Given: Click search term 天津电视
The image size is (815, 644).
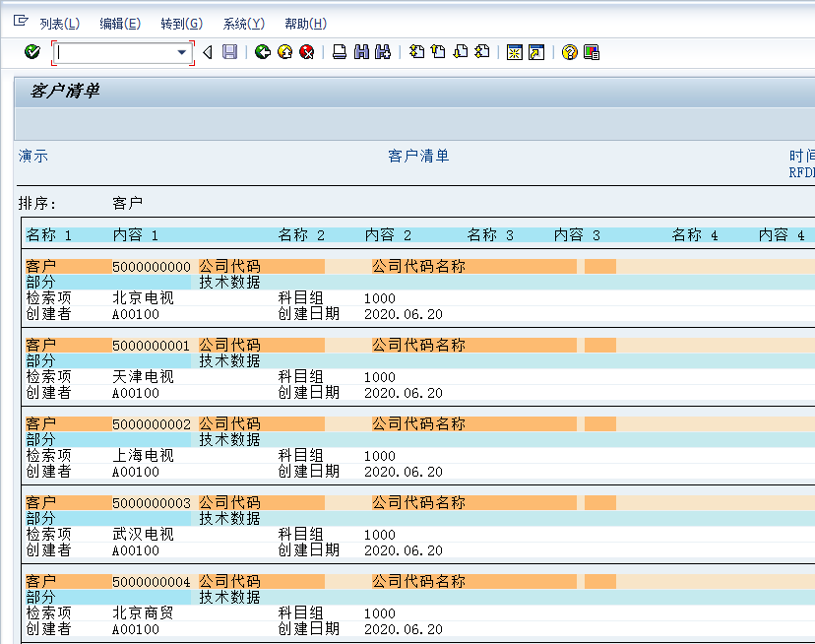Looking at the screenshot, I should pos(143,376).
